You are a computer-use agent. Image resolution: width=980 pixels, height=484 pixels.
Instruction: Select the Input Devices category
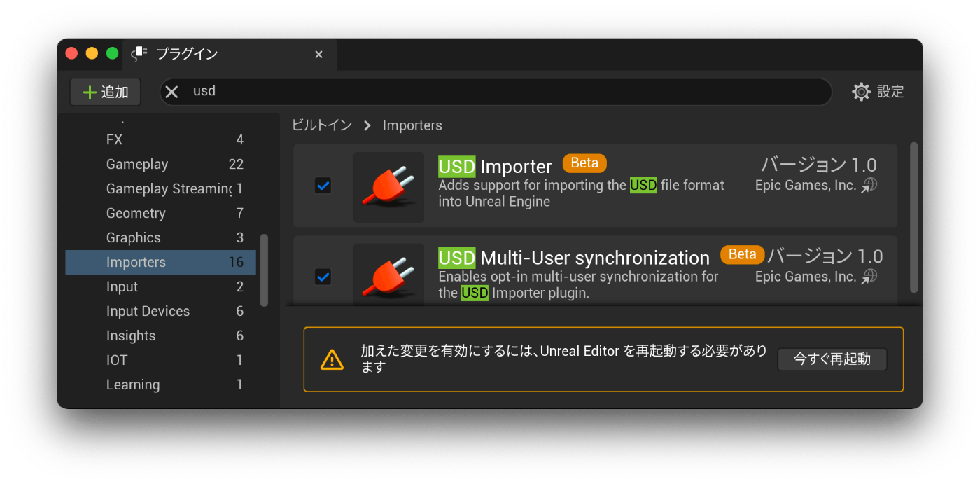161,311
